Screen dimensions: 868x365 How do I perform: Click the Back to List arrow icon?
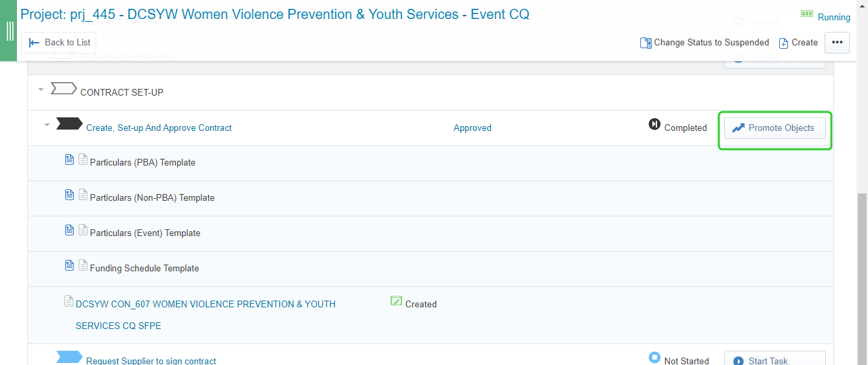[x=34, y=42]
